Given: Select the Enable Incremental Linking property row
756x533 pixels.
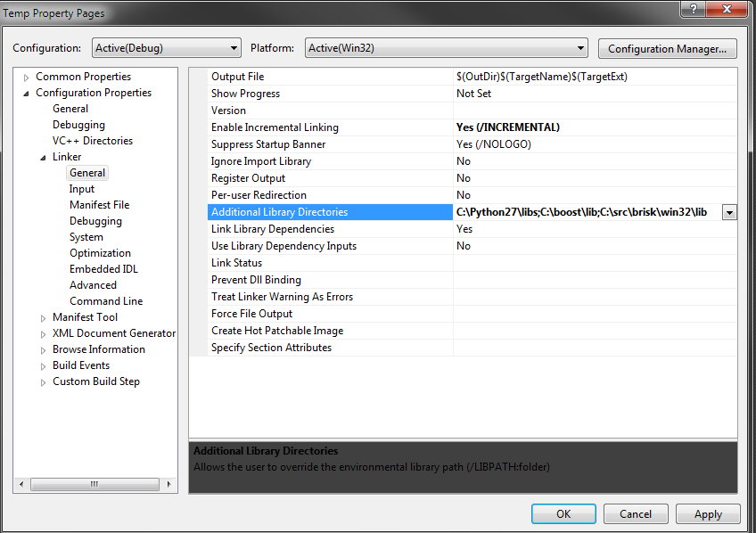Looking at the screenshot, I should [x=275, y=127].
